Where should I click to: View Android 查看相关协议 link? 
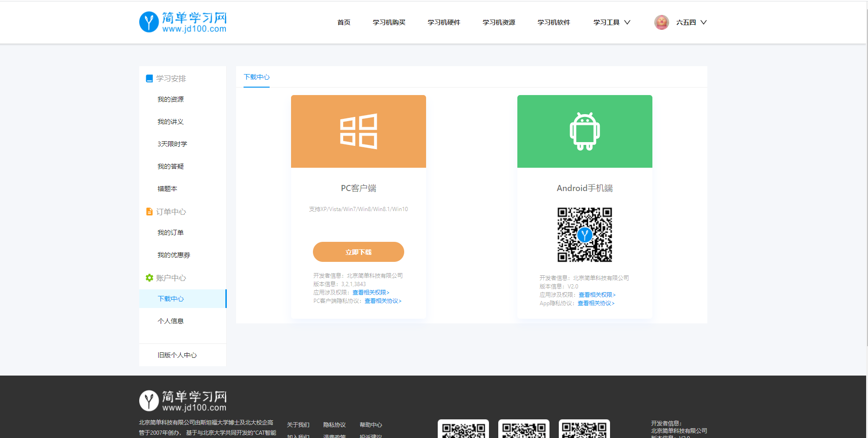click(596, 303)
